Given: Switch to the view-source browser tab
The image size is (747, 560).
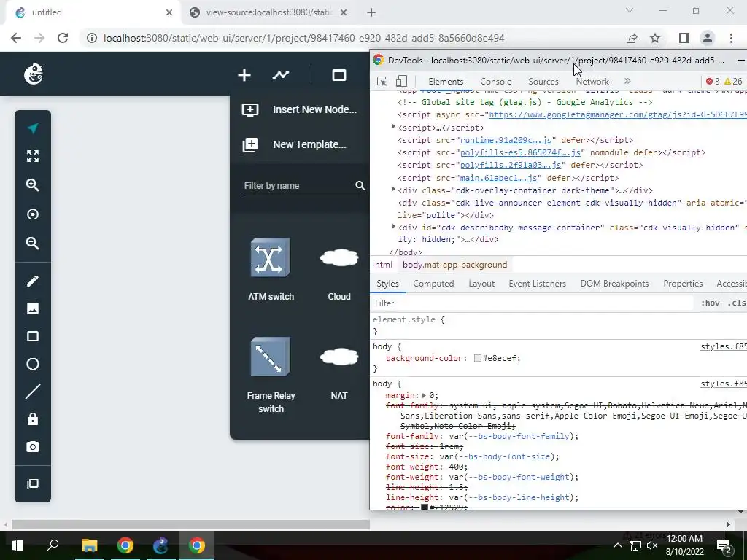Looking at the screenshot, I should pos(268,12).
